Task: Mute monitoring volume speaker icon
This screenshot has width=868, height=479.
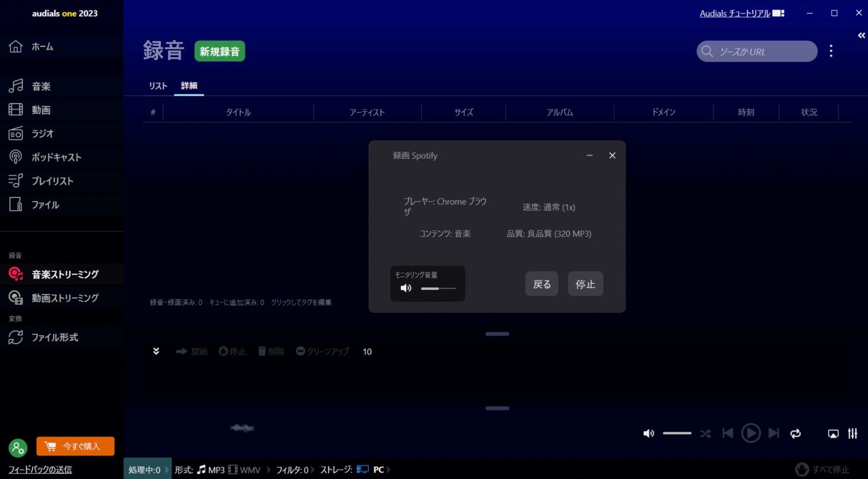Action: coord(406,289)
